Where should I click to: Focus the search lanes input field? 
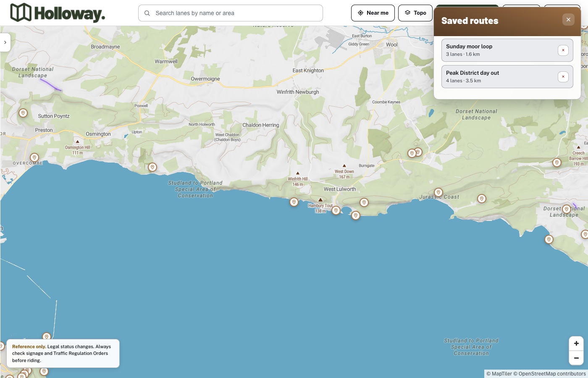(x=231, y=13)
